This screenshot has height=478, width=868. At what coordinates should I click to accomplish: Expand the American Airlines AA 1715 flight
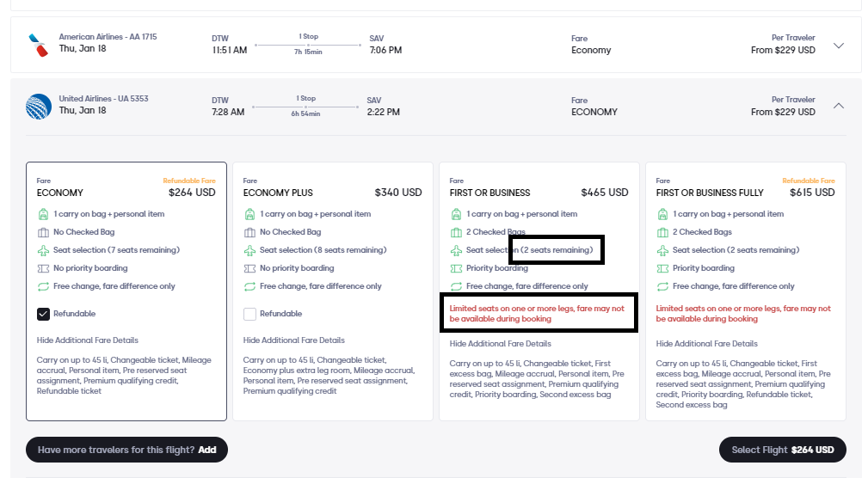839,46
